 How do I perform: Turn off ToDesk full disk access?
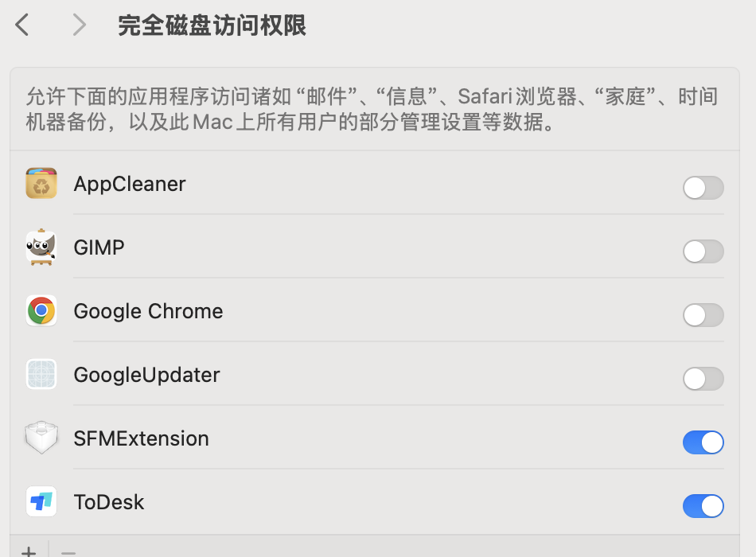pyautogui.click(x=703, y=506)
